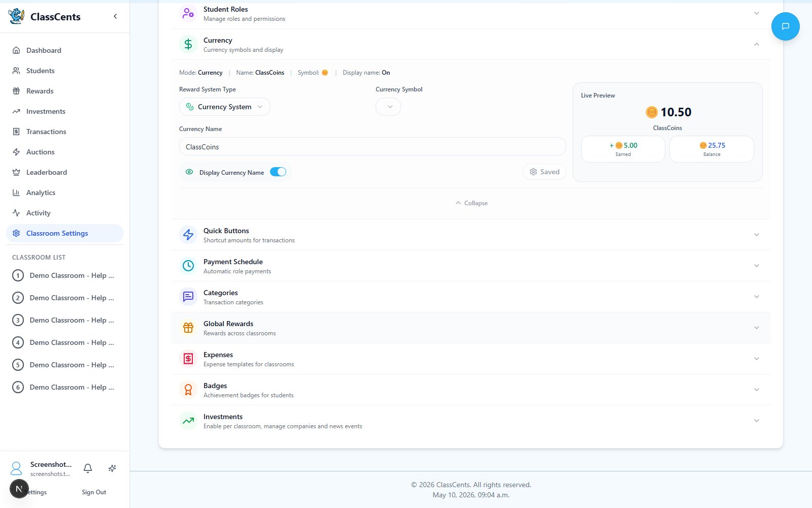
Task: Go to Dashboard in the sidebar
Action: (64, 50)
